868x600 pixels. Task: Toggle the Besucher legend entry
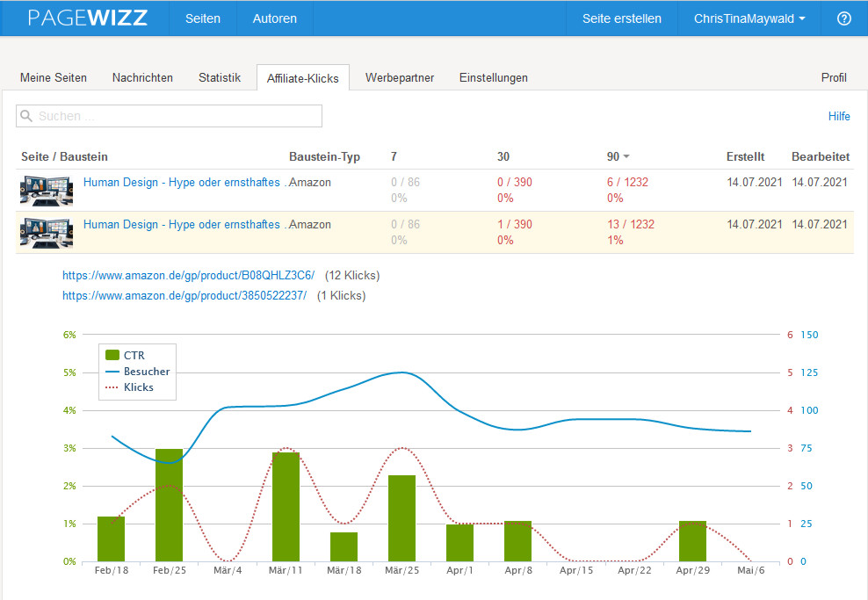pos(137,372)
